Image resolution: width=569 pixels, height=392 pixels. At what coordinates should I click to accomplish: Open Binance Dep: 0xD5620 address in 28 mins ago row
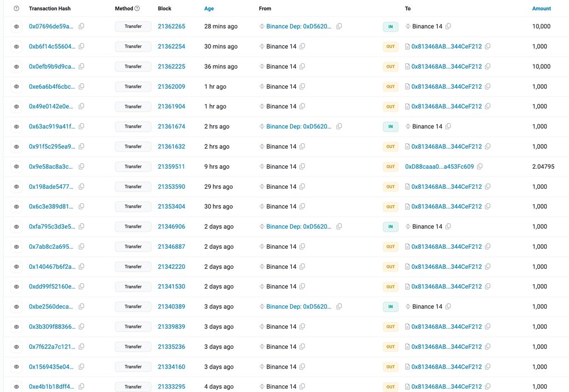pyautogui.click(x=298, y=27)
